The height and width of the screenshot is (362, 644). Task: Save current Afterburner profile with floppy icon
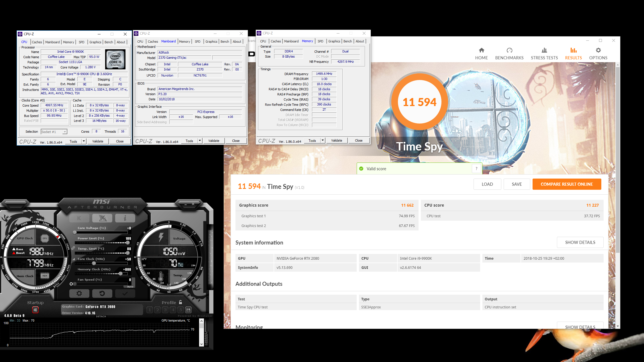tap(188, 310)
